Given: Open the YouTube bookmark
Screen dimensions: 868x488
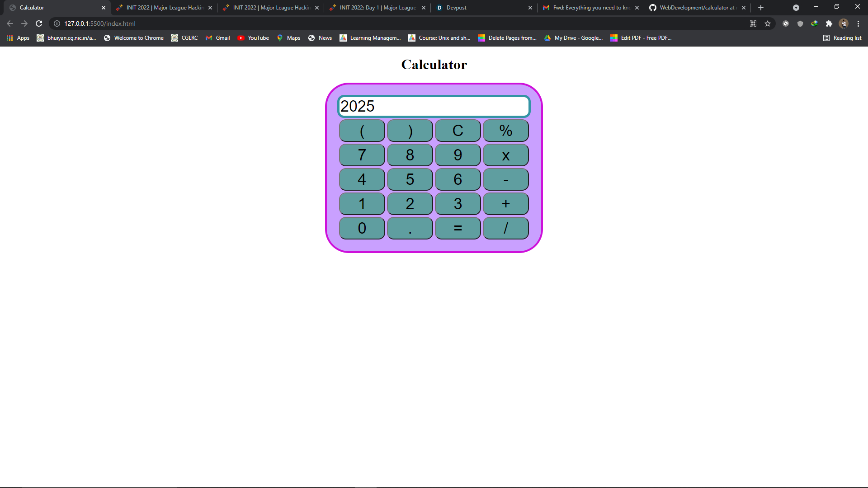Looking at the screenshot, I should tap(253, 38).
